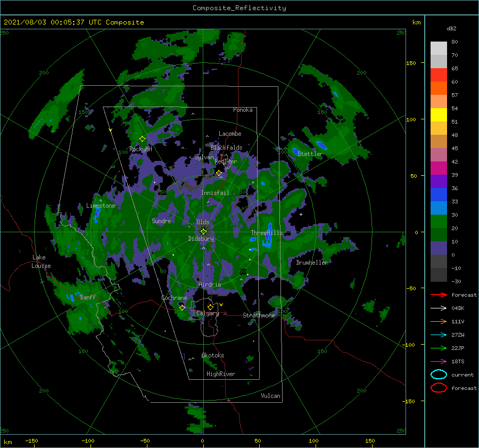The image size is (479, 448).
Task: Click the ThreeHills town label
Action: pyautogui.click(x=267, y=233)
